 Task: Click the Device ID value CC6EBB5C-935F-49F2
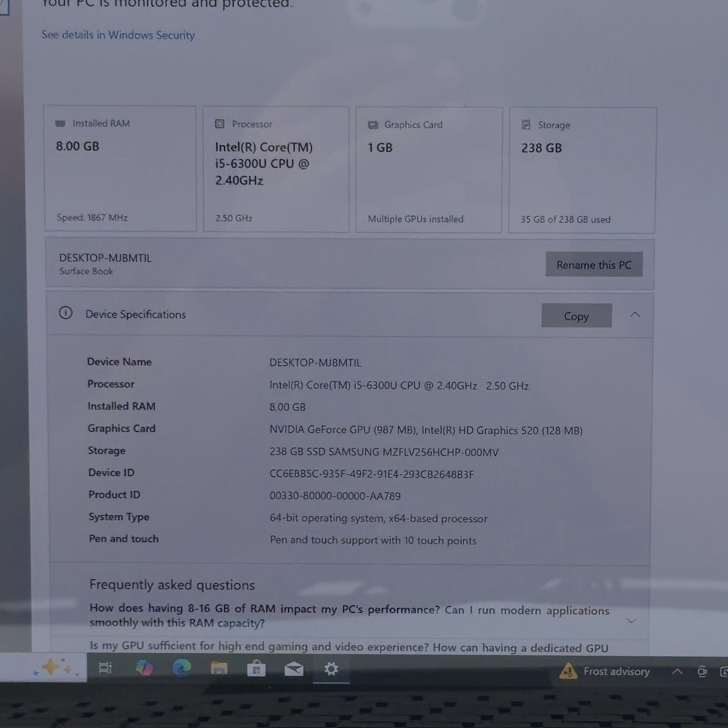click(371, 474)
